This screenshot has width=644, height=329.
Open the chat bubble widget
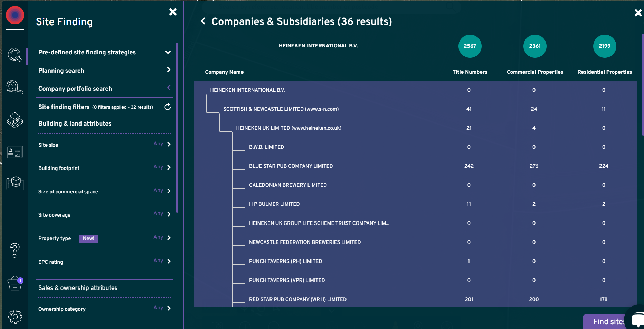click(637, 319)
